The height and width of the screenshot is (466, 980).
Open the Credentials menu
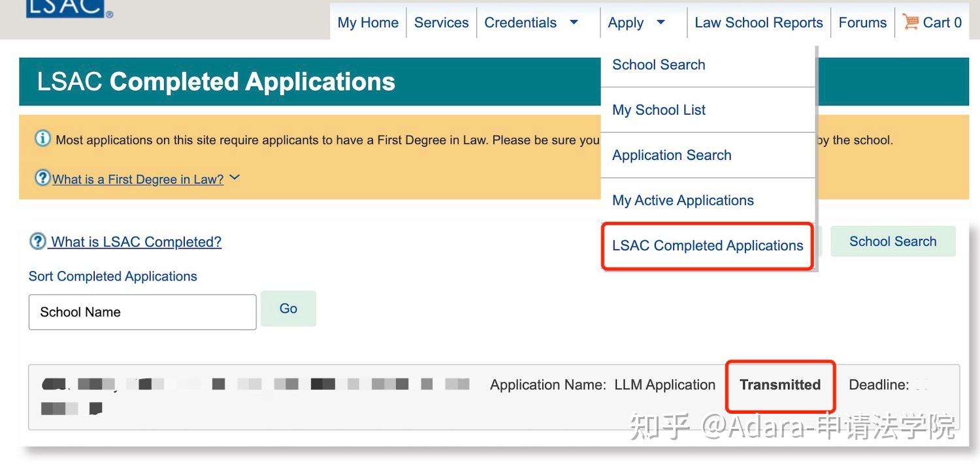(521, 22)
